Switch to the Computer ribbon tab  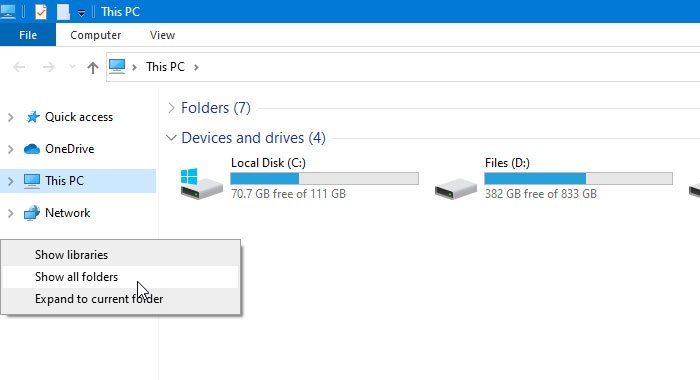click(x=96, y=35)
